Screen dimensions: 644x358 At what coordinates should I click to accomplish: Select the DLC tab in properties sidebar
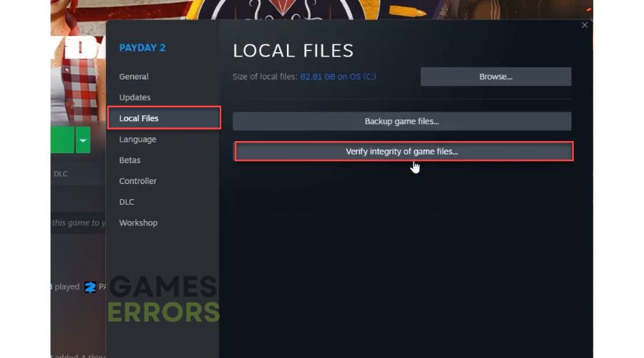coord(127,202)
